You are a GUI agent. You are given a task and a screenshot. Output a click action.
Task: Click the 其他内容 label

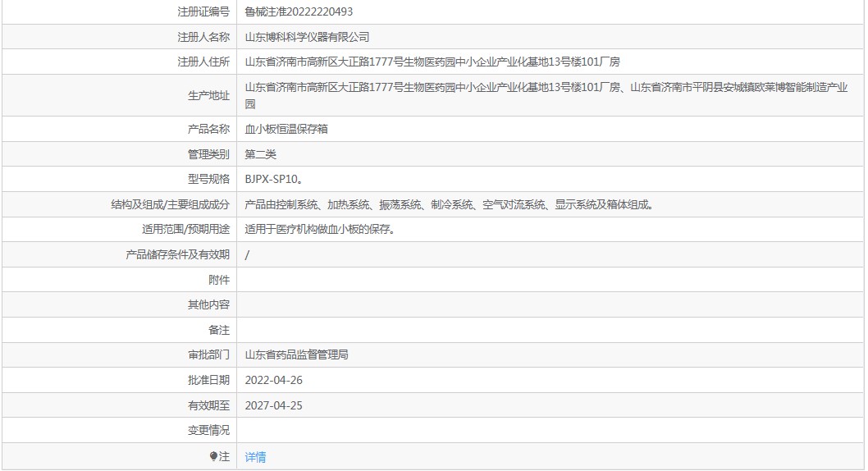click(208, 304)
